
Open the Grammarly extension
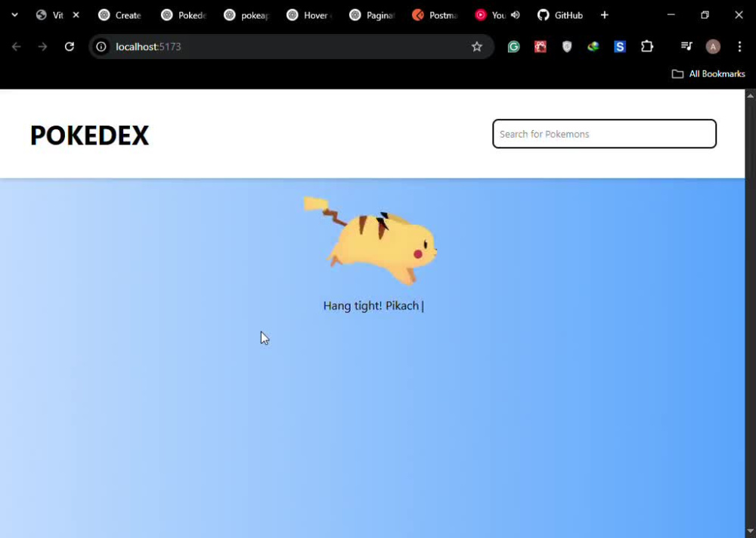click(x=513, y=46)
